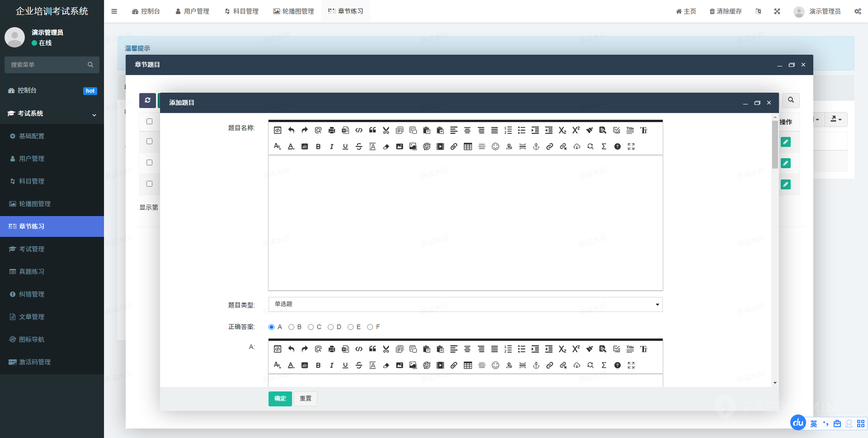Open the 题目类型 dropdown showing 单选题
The image size is (868, 438).
465,304
